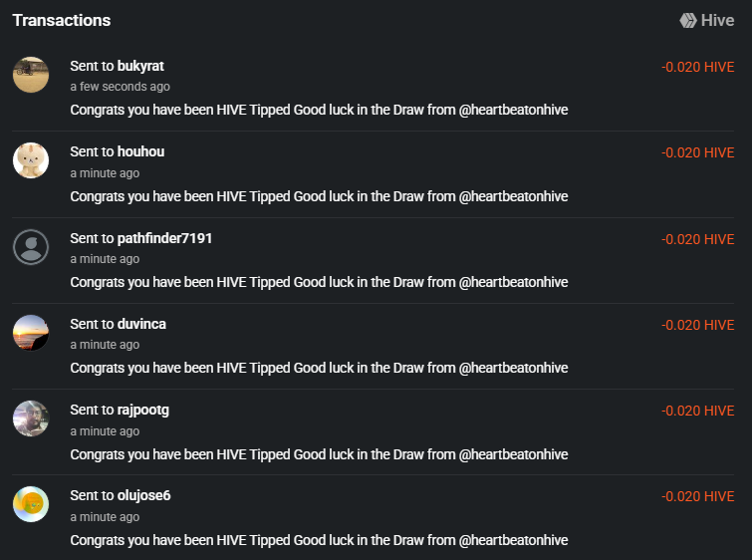Select the rajpootg username link
Viewport: 752px width, 560px height.
click(x=142, y=410)
